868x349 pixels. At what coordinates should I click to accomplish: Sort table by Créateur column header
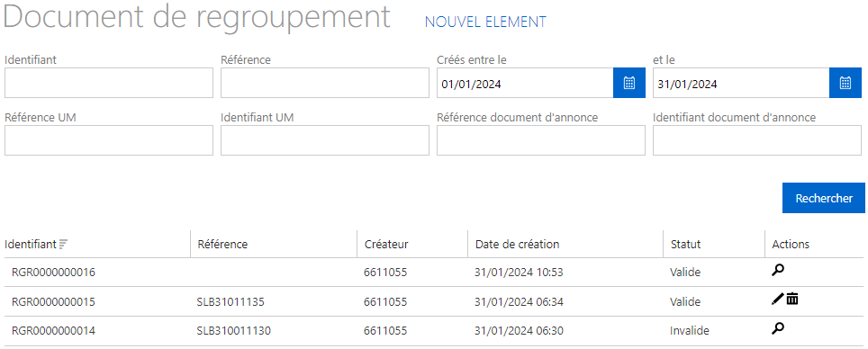coord(386,244)
